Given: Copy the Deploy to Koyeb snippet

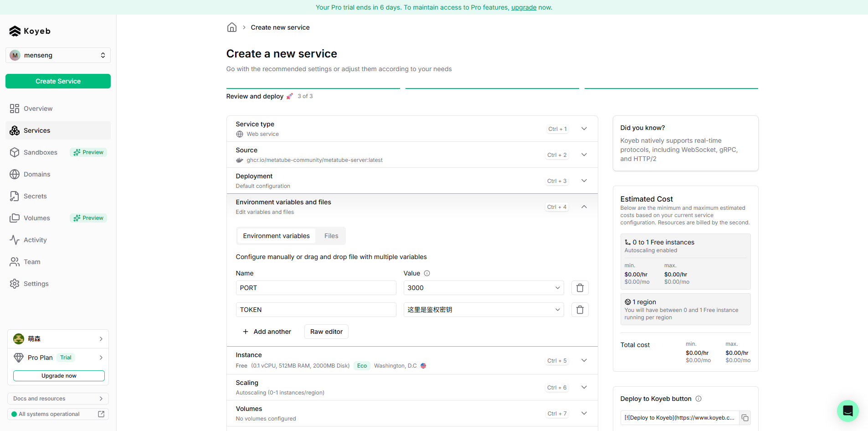Looking at the screenshot, I should [745, 418].
